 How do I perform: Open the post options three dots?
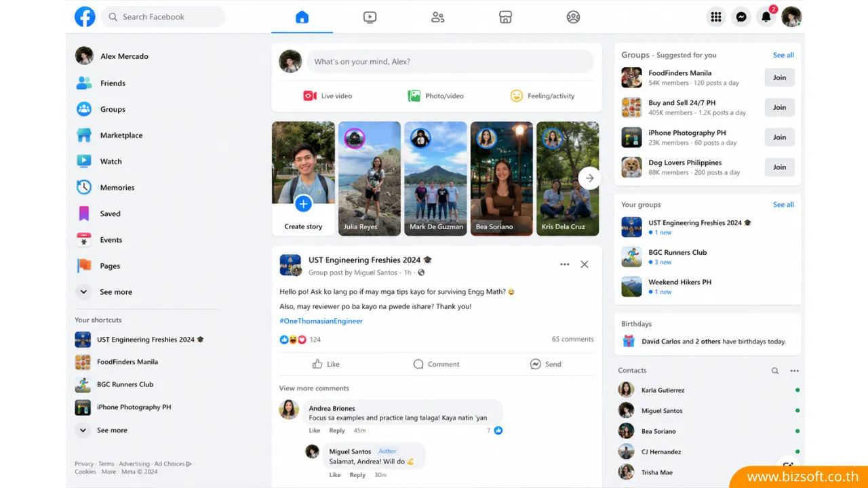(x=564, y=264)
